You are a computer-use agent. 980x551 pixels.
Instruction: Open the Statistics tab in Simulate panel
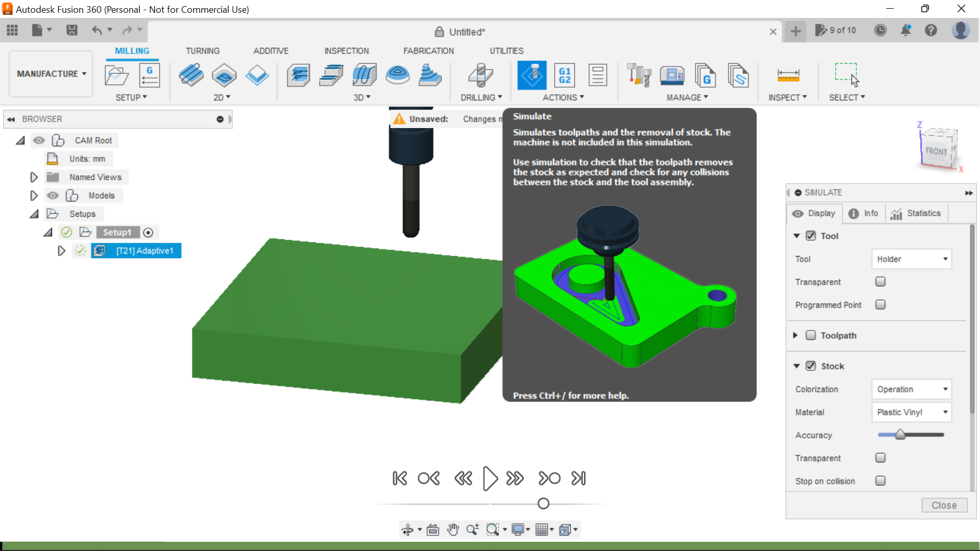[916, 213]
